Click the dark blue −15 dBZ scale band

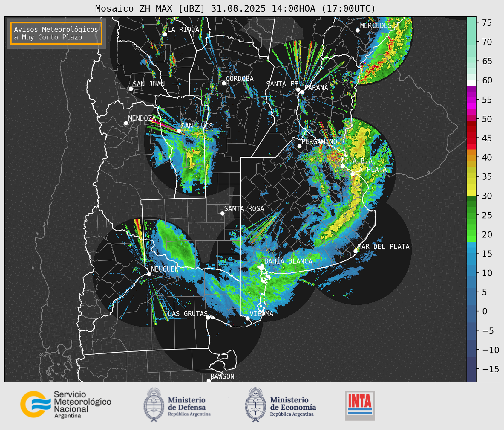pos(471,369)
